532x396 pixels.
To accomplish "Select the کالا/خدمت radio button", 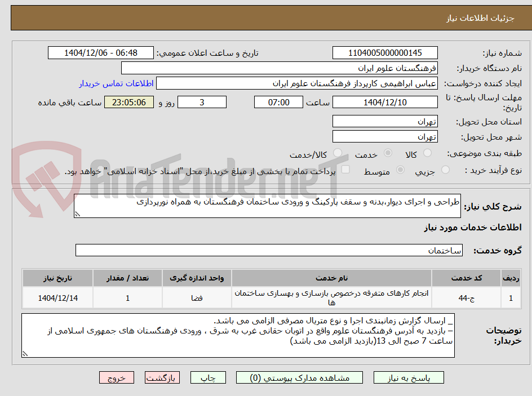I will click(x=338, y=153).
